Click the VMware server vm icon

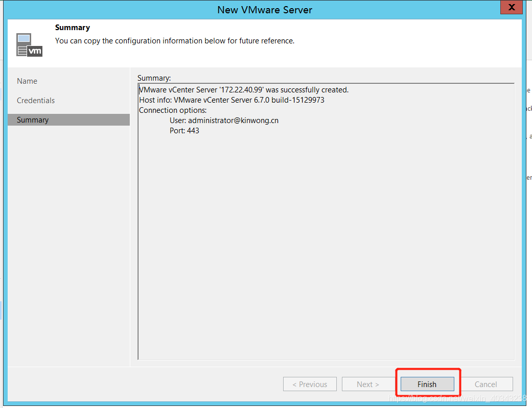tap(29, 45)
